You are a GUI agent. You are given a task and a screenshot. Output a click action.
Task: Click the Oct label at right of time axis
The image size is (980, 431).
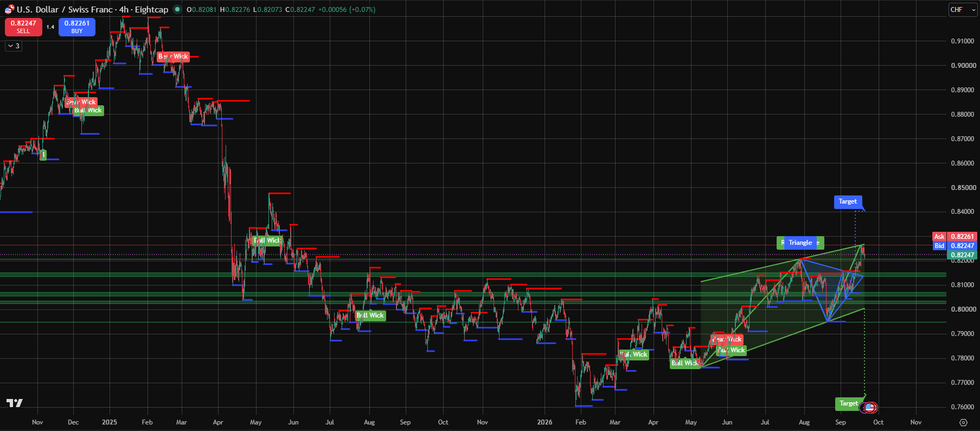click(x=878, y=422)
